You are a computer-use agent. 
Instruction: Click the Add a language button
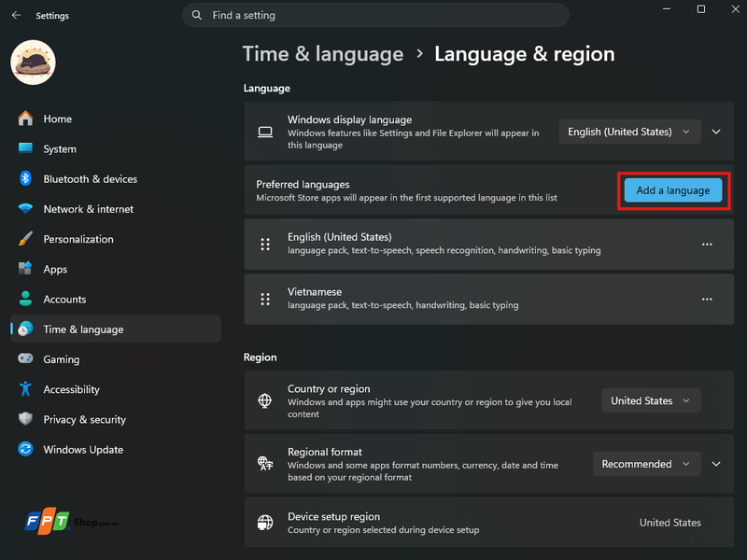673,190
